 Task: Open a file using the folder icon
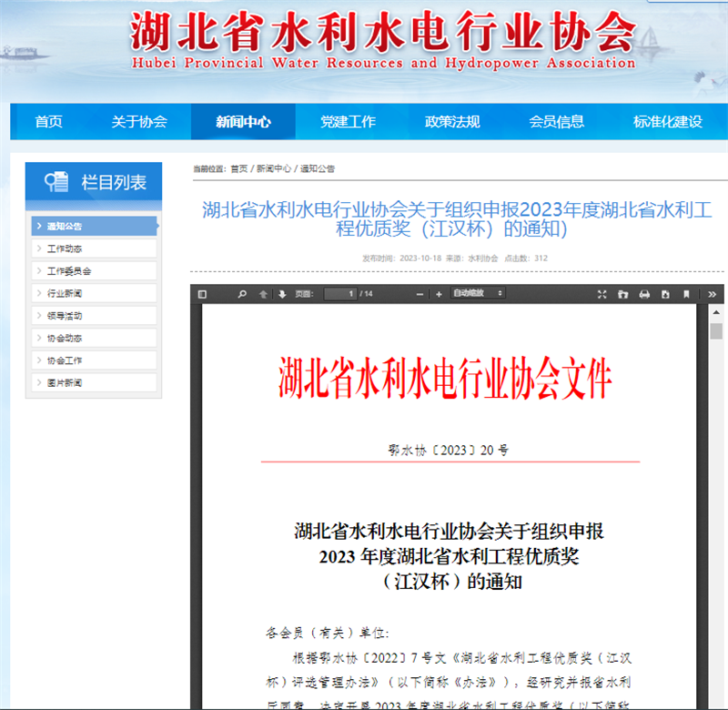coord(624,294)
